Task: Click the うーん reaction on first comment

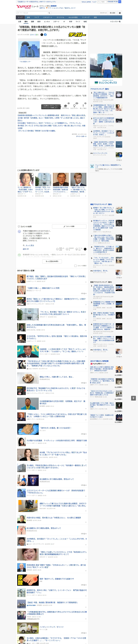Action: click(x=79, y=249)
